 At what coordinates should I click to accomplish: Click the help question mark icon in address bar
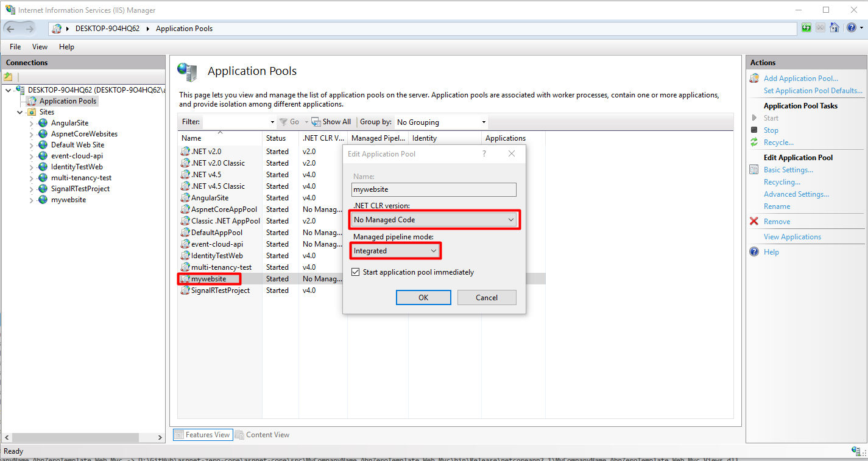click(851, 28)
